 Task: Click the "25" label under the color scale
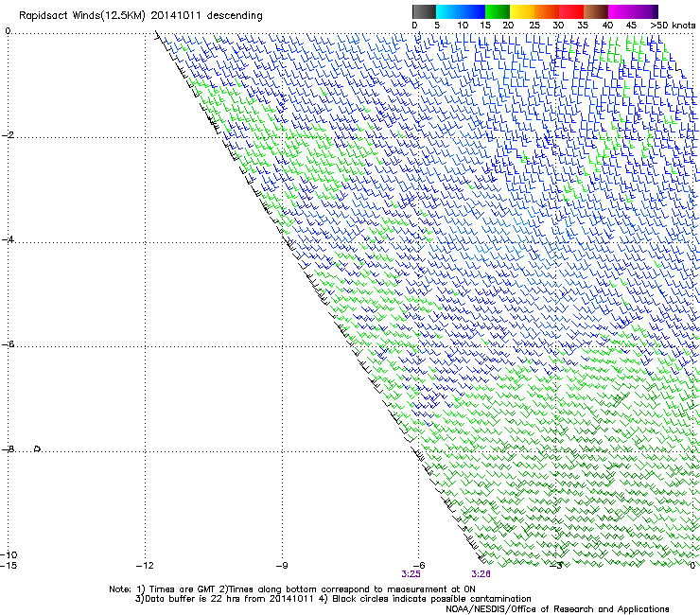534,25
